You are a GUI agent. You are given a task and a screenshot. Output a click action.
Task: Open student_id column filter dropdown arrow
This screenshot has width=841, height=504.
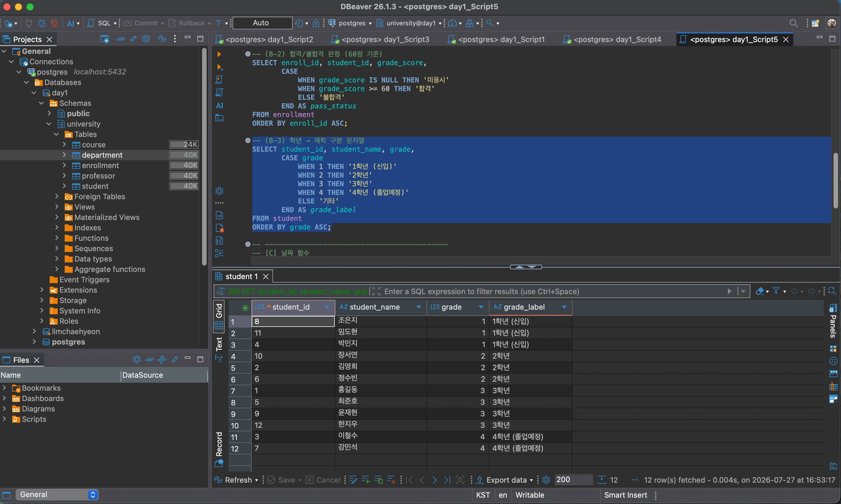[x=327, y=307]
